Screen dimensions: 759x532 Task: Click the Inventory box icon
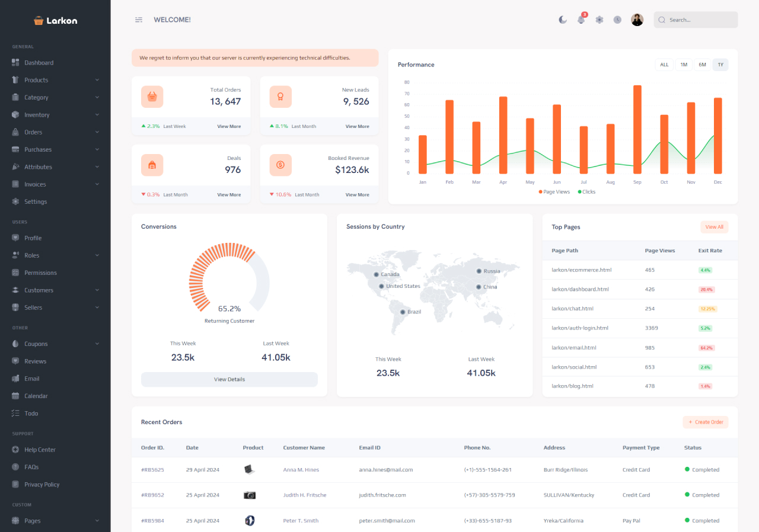click(x=15, y=114)
